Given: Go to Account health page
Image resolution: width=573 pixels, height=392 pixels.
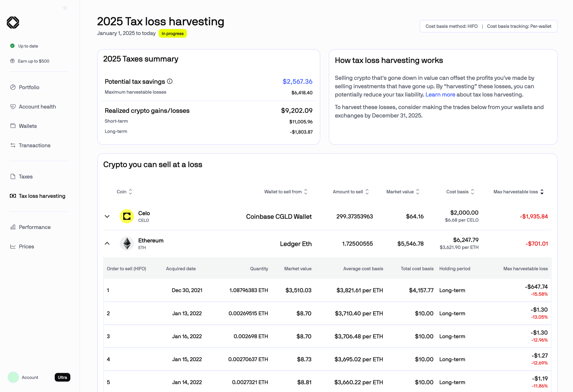Looking at the screenshot, I should click(37, 107).
